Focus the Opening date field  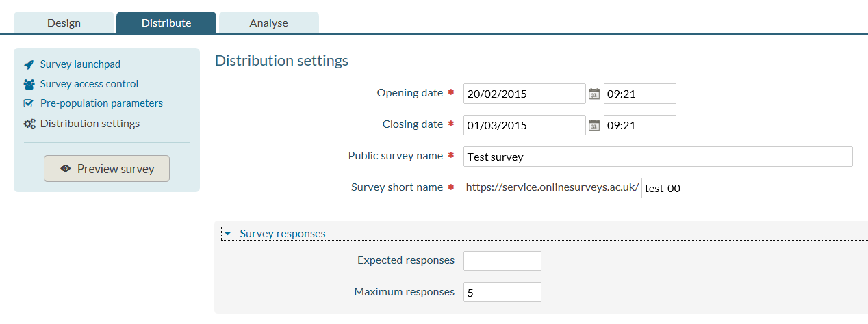point(524,94)
